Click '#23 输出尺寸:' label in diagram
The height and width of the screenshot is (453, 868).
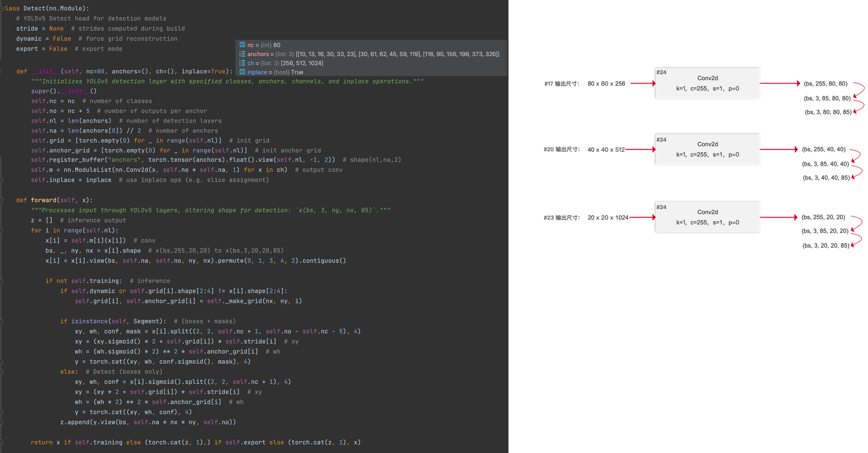click(562, 217)
